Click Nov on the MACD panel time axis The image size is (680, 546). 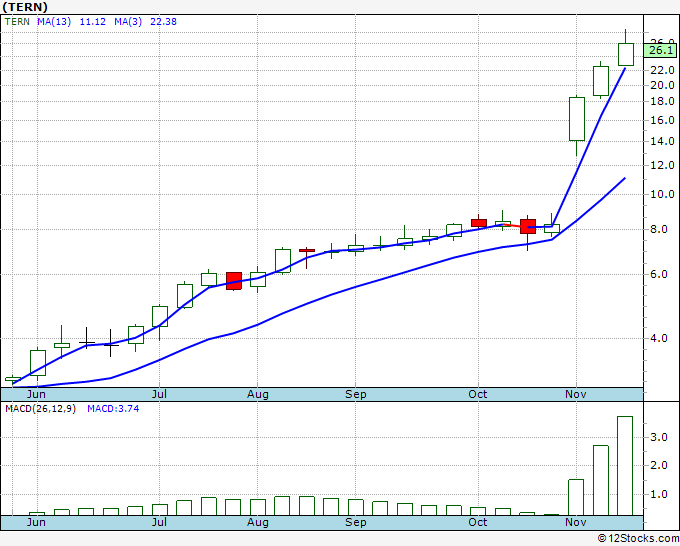coord(575,522)
